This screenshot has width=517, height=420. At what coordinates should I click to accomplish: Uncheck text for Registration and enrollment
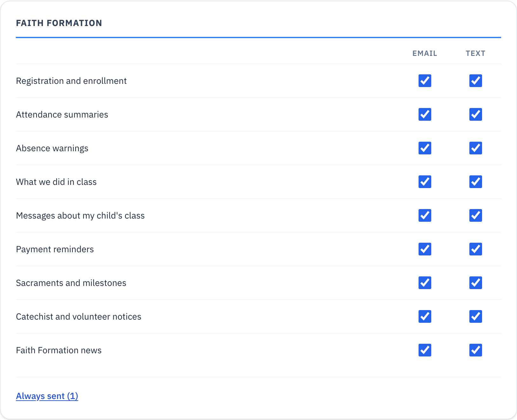pyautogui.click(x=475, y=81)
